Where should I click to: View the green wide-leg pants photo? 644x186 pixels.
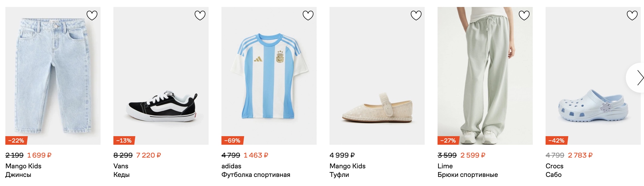pyautogui.click(x=485, y=76)
